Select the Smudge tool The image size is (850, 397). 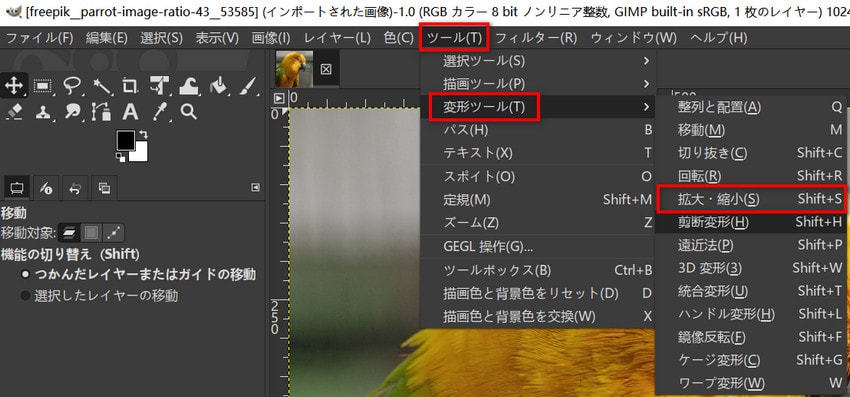72,112
